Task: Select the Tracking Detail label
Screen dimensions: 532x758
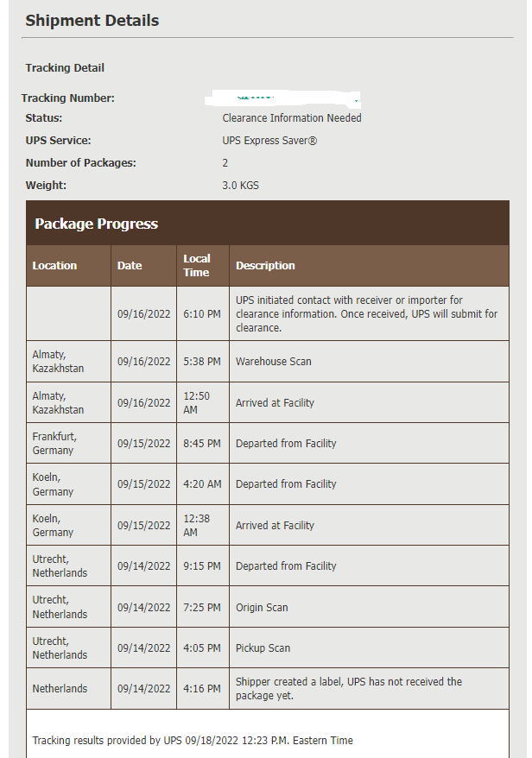Action: coord(65,67)
